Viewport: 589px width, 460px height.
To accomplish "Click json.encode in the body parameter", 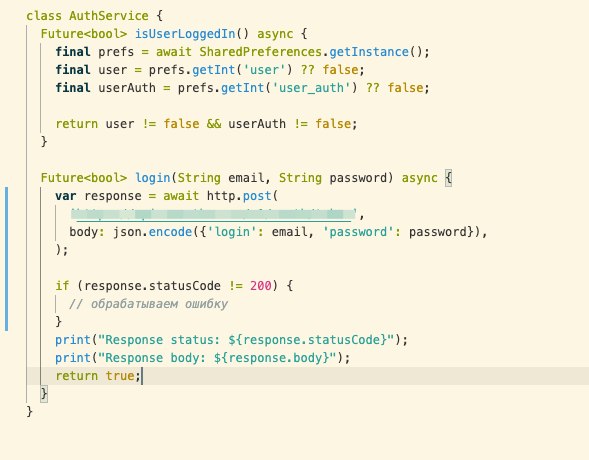I will click(x=153, y=232).
